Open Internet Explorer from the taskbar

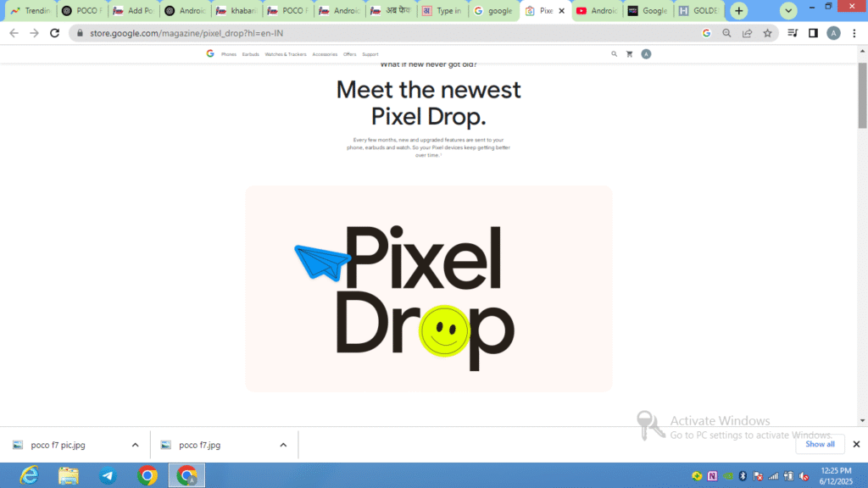(29, 475)
